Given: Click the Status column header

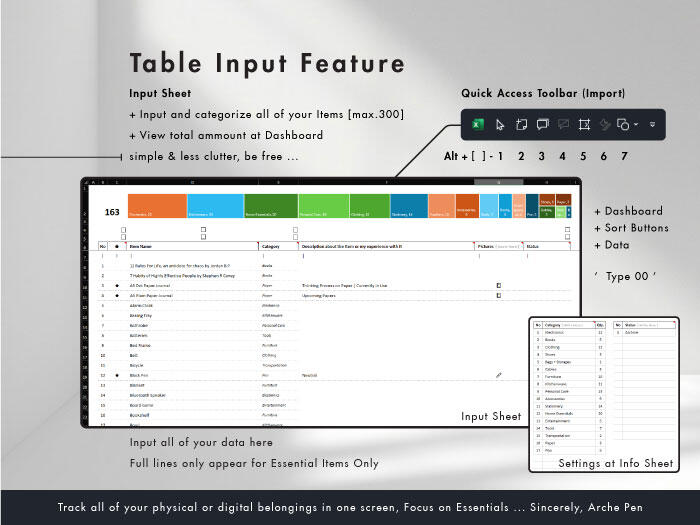Looking at the screenshot, I should click(533, 245).
